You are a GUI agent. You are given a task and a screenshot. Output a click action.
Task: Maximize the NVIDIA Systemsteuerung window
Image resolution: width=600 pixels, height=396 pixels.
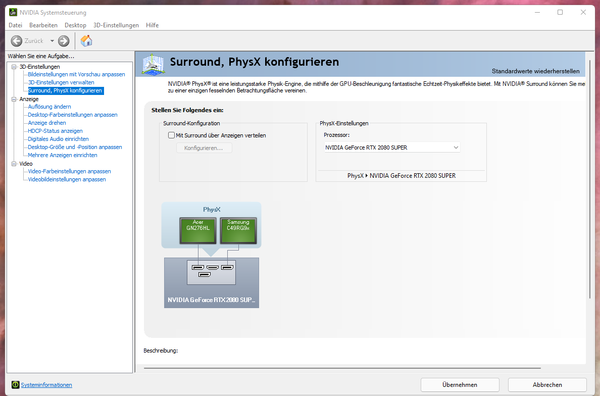[560, 12]
